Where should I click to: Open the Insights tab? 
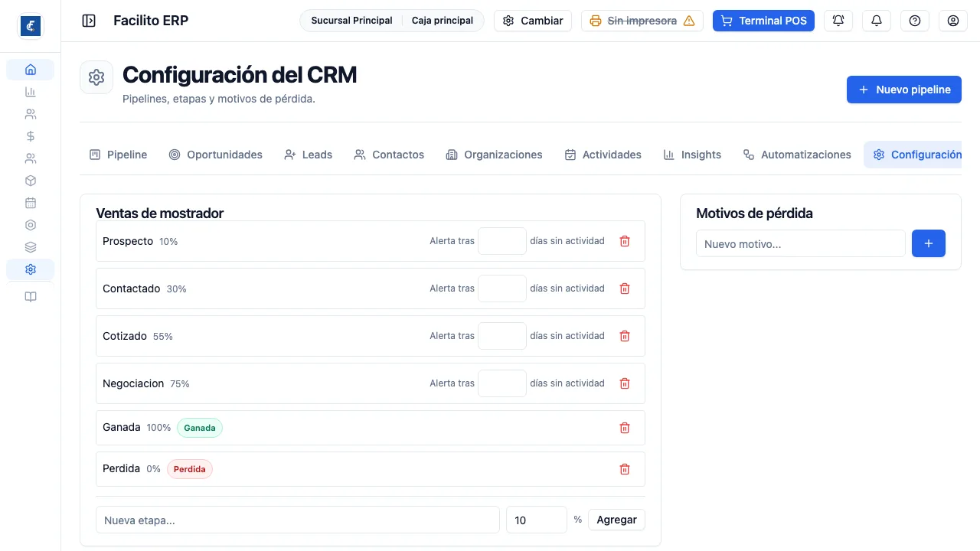(692, 155)
